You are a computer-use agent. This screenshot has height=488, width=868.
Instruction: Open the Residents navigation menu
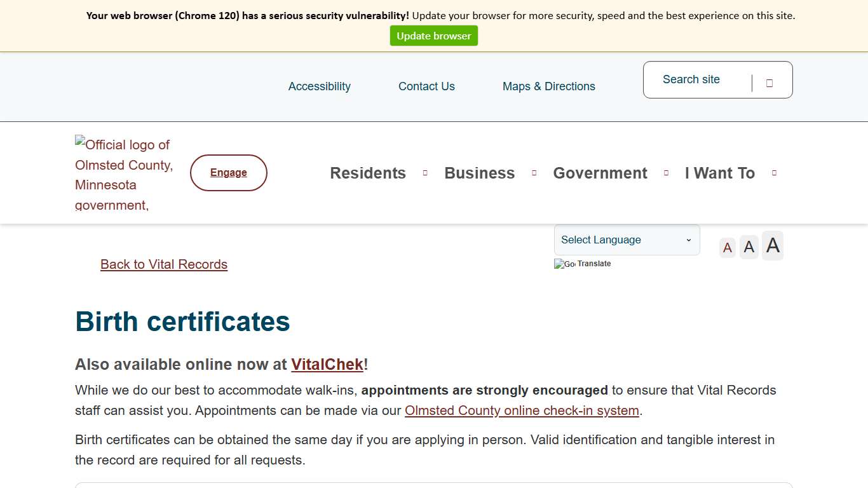point(368,173)
